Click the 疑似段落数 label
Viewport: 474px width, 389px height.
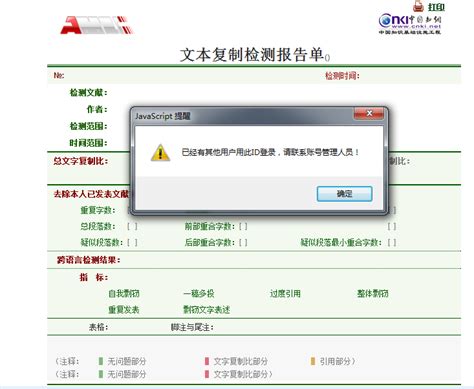pyautogui.click(x=102, y=242)
